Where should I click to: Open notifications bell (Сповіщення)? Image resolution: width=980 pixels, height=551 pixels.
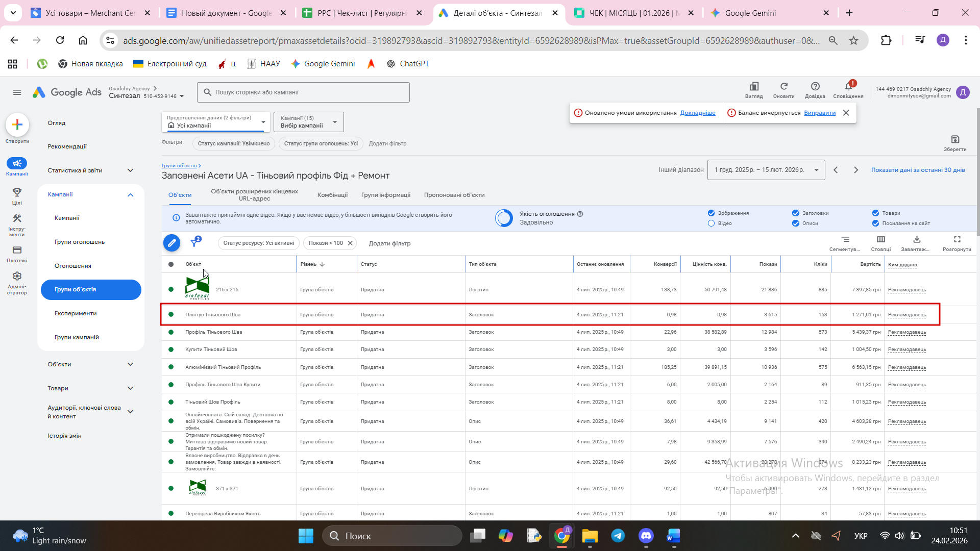pyautogui.click(x=848, y=87)
